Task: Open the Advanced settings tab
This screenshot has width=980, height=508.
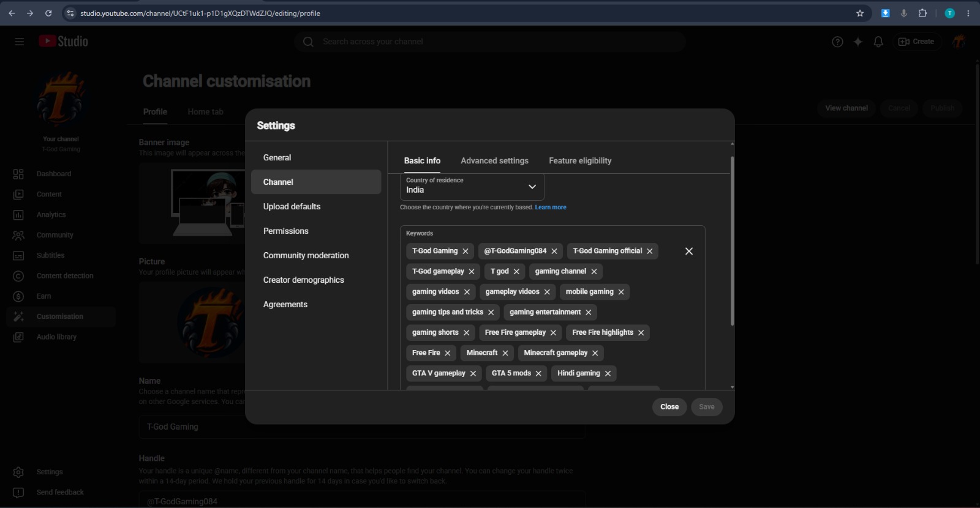Action: coord(494,161)
